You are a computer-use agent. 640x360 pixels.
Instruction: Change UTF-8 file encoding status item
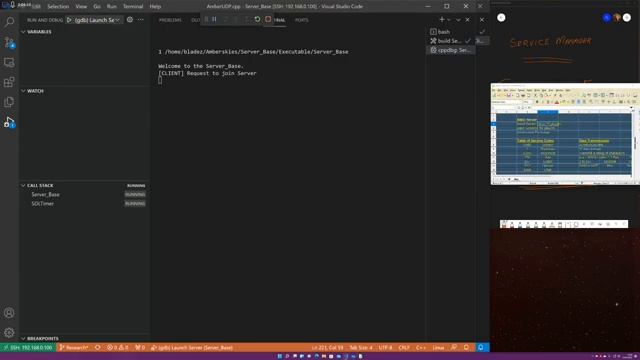[385, 348]
